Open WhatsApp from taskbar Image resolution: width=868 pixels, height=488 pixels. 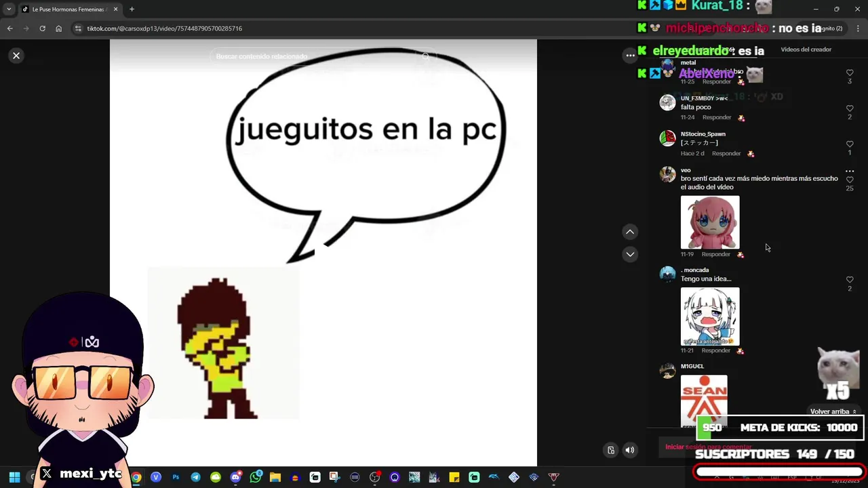point(256,477)
